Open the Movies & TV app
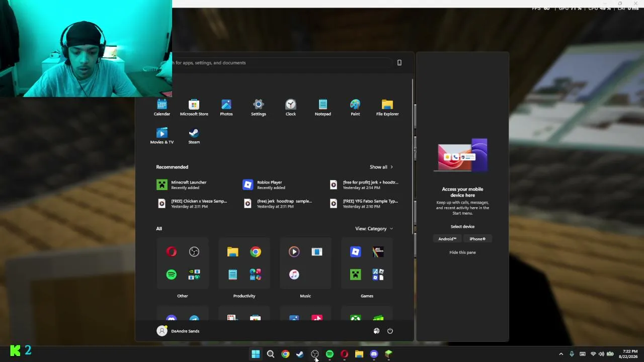Screen dimensions: 644x362 click(x=162, y=136)
